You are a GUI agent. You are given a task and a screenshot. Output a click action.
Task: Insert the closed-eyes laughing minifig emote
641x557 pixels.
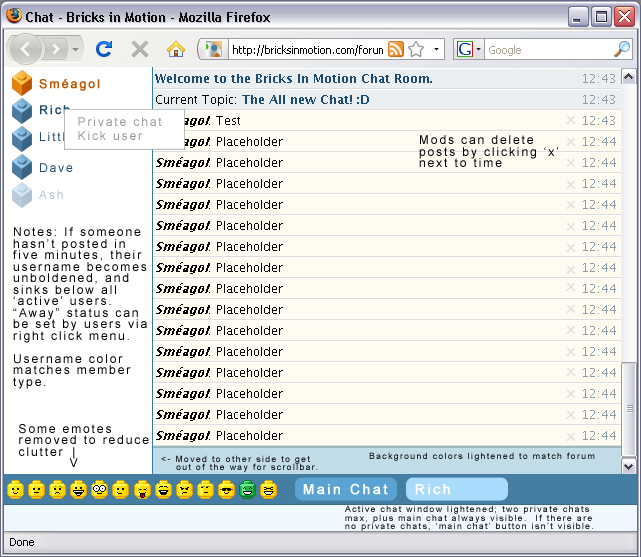pos(164,490)
